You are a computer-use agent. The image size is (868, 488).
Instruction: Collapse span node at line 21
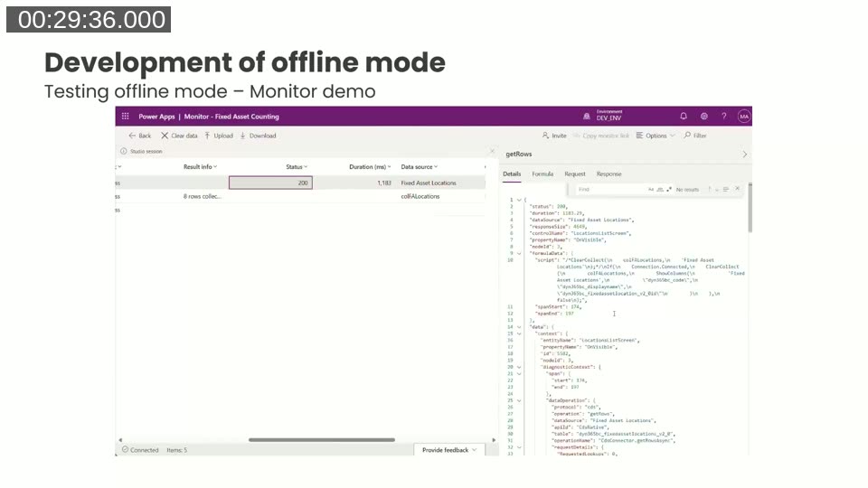click(x=519, y=373)
